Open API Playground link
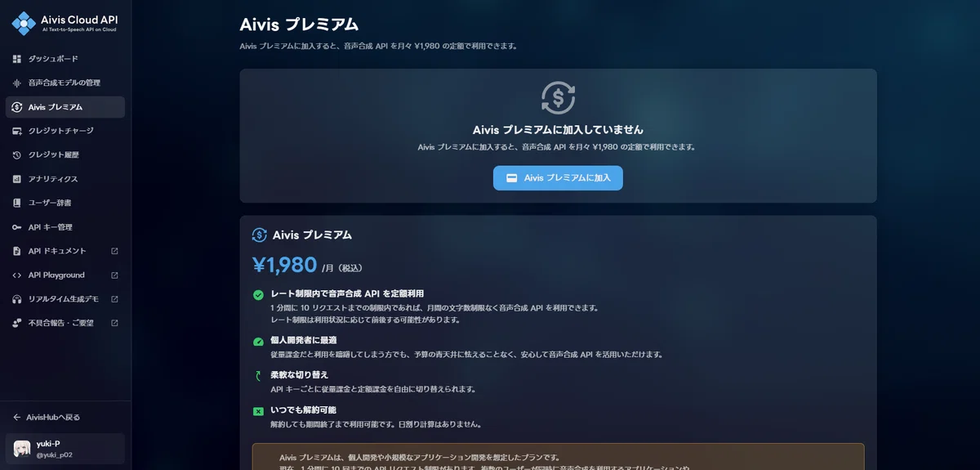The width and height of the screenshot is (980, 470). [65, 275]
